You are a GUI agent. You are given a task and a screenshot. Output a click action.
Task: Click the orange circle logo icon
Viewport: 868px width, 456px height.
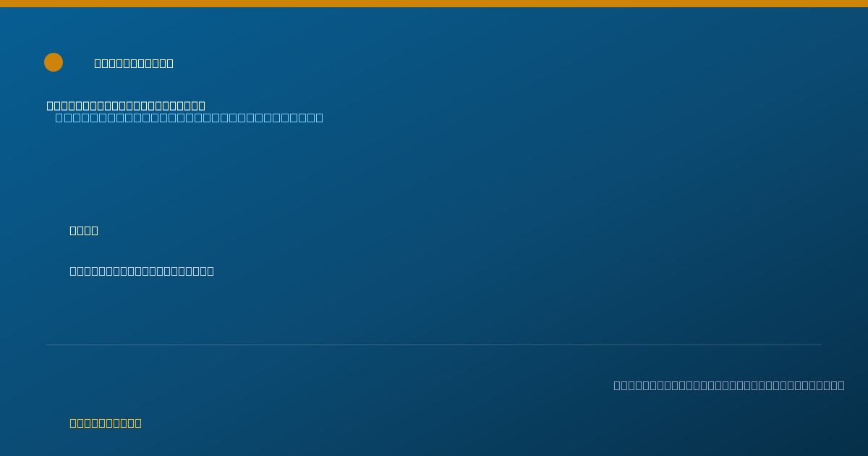pos(54,62)
